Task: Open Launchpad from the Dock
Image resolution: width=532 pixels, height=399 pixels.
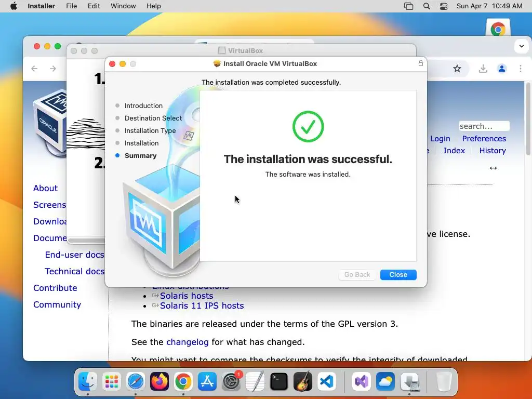Action: pyautogui.click(x=112, y=381)
